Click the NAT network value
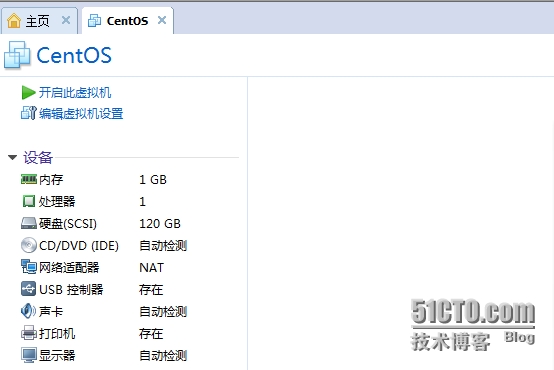The width and height of the screenshot is (554, 370). point(152,268)
